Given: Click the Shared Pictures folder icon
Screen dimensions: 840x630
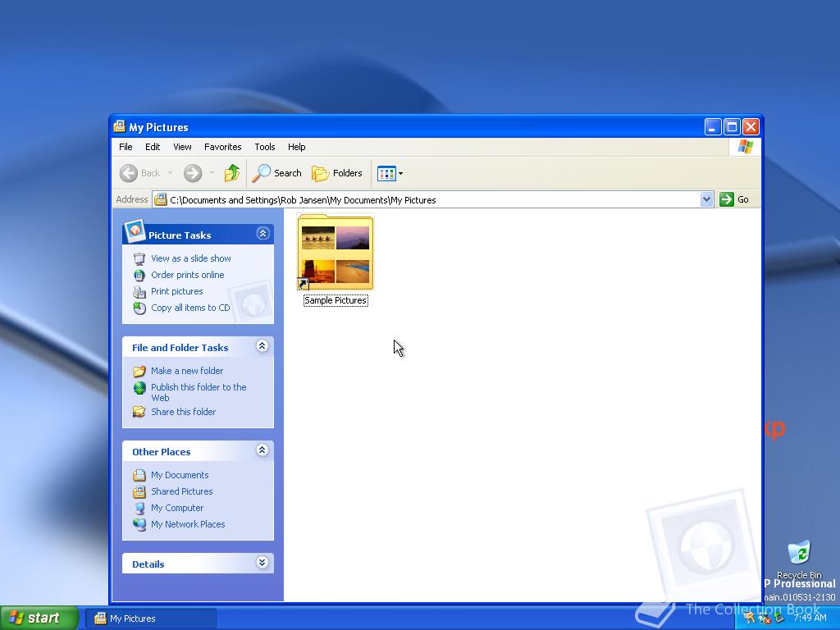Looking at the screenshot, I should (139, 491).
